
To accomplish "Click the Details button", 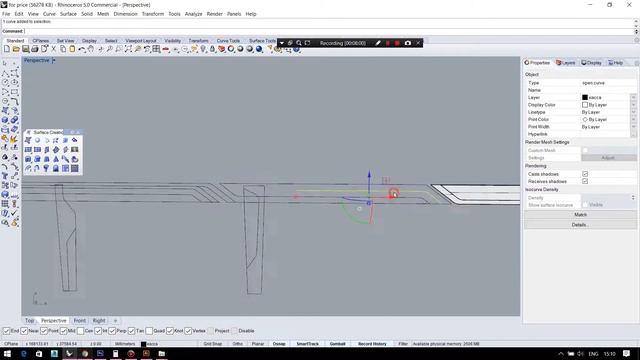I will [x=580, y=224].
